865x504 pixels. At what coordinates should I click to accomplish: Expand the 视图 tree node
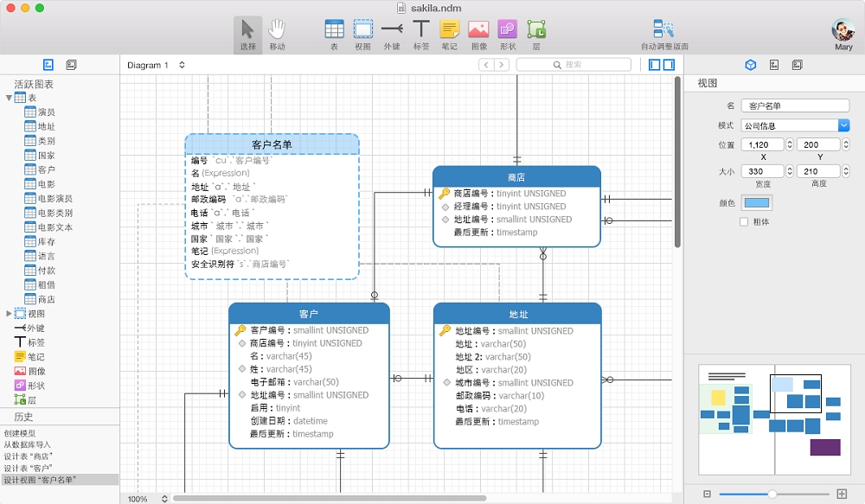[9, 314]
